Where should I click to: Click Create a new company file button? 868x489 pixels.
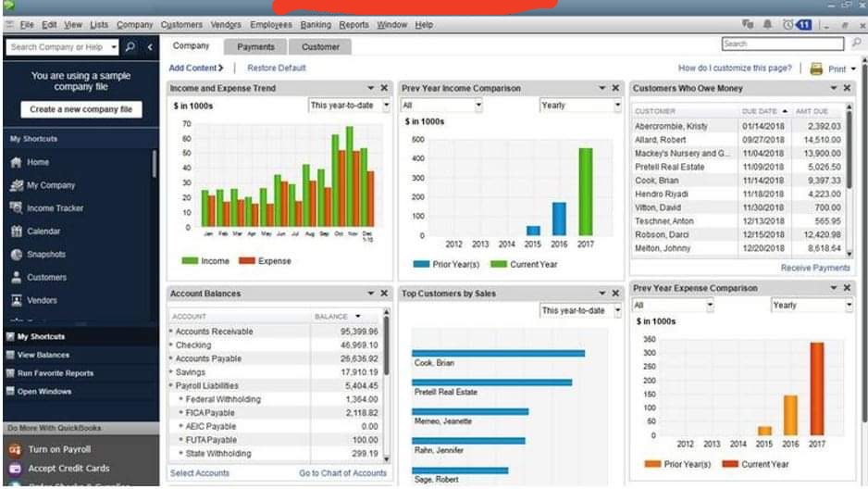point(81,109)
